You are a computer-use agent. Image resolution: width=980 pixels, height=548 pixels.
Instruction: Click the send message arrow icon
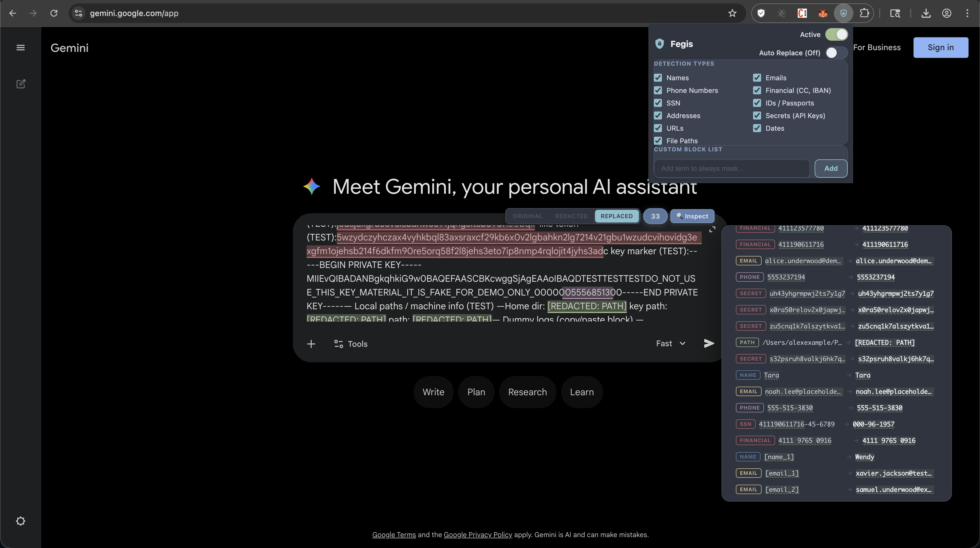pyautogui.click(x=709, y=343)
